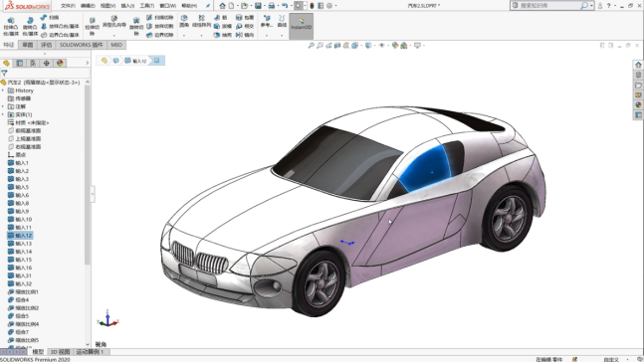Screen dimensions: 644x362
Task: Open the PropertyManager tab in left panel
Action: [19, 63]
